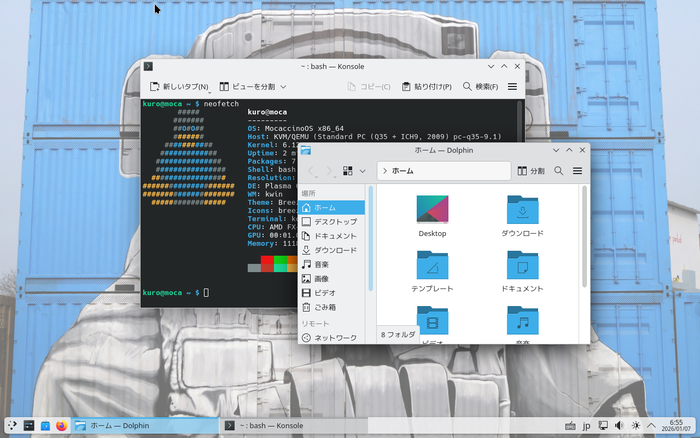Click 新しいタブ button in Konsole

(179, 87)
